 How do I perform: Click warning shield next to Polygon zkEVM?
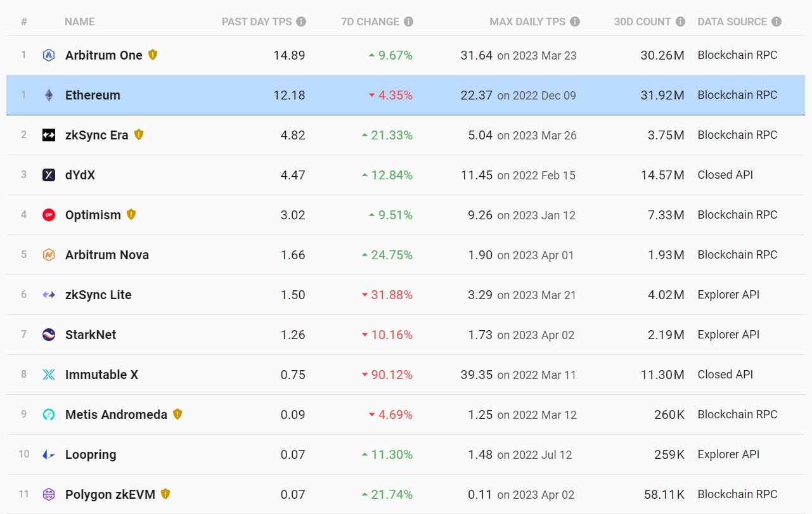tap(165, 494)
